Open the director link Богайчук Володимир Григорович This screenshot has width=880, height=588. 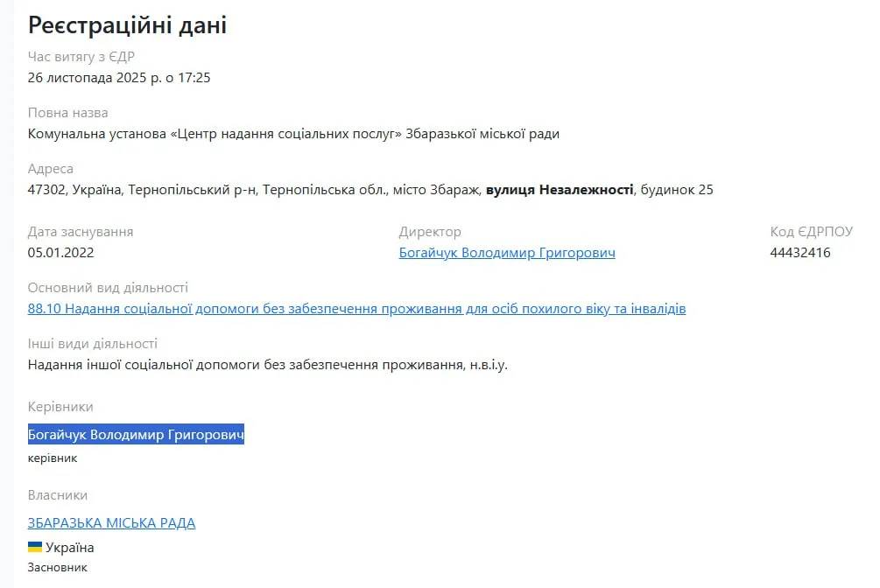tap(507, 253)
